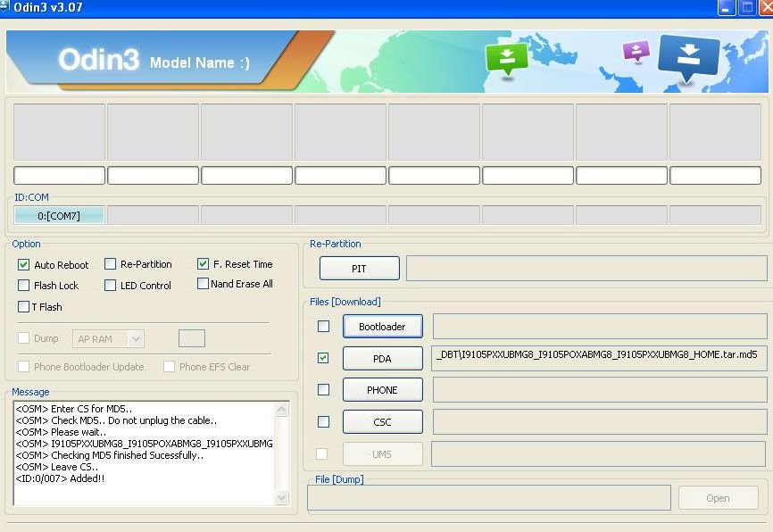
Task: Click the Bootloader file button
Action: pyautogui.click(x=383, y=327)
